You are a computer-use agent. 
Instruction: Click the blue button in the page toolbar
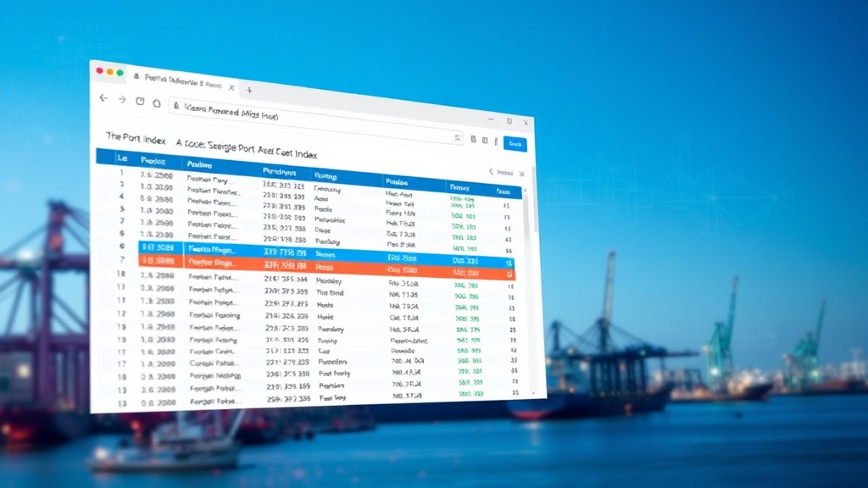[x=515, y=144]
